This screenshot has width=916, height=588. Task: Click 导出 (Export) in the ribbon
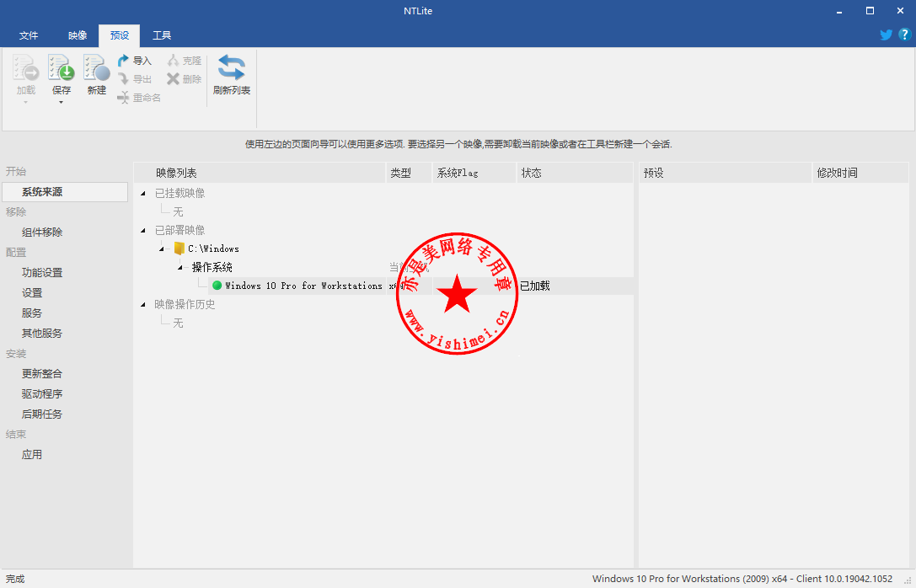pos(134,79)
